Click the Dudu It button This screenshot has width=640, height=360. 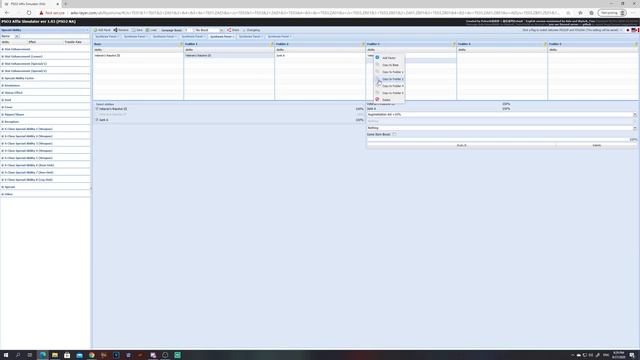click(x=461, y=145)
